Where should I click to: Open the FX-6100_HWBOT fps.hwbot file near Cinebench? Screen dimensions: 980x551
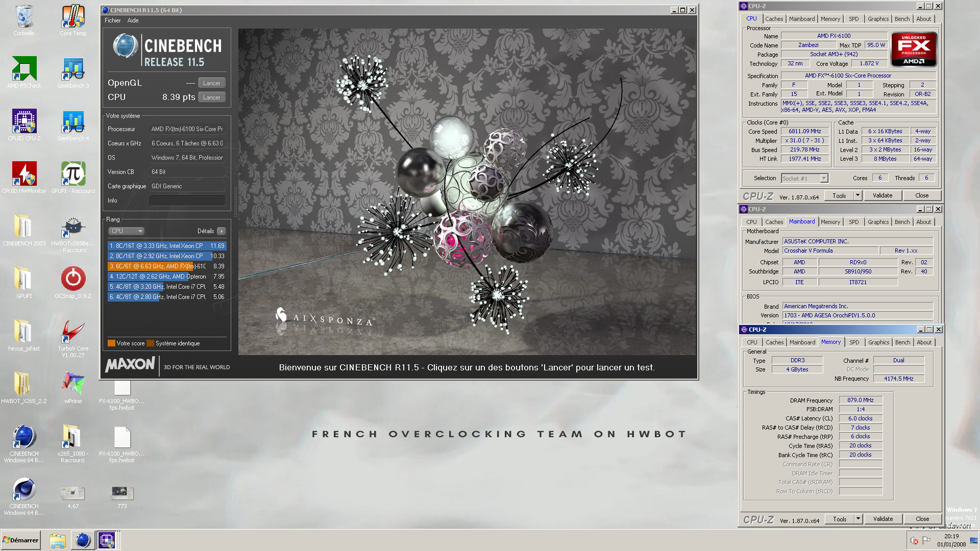click(122, 395)
